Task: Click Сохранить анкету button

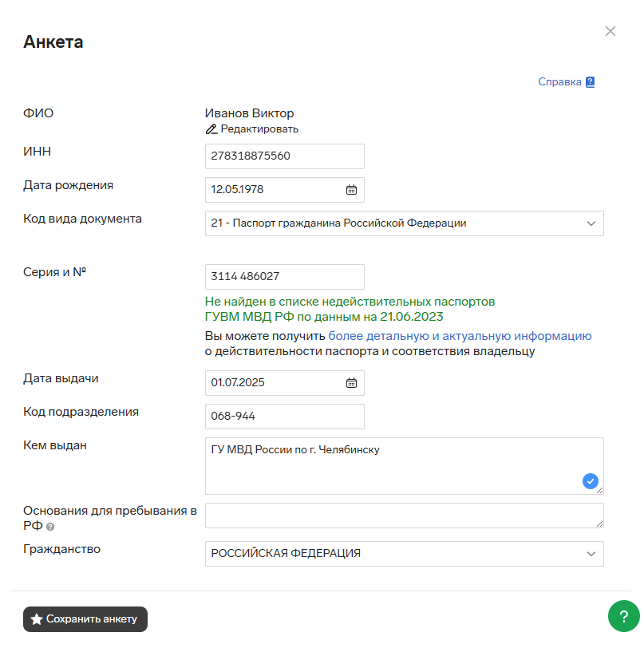Action: [x=85, y=619]
